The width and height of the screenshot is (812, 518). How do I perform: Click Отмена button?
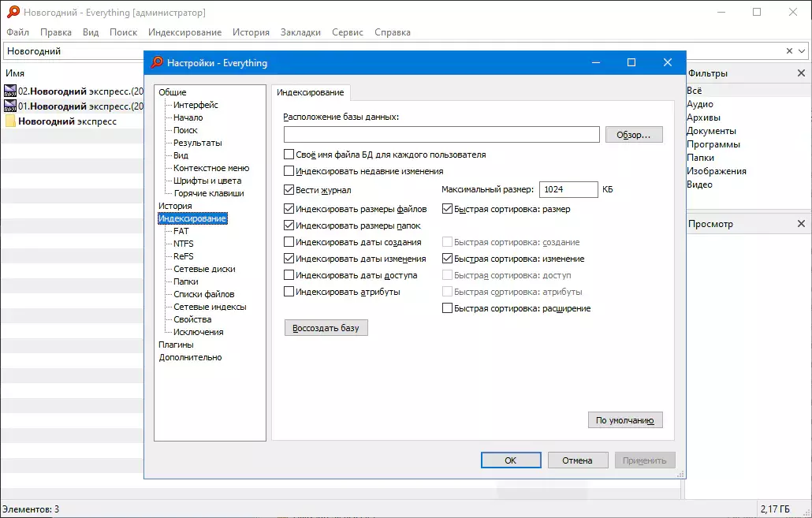click(x=577, y=460)
